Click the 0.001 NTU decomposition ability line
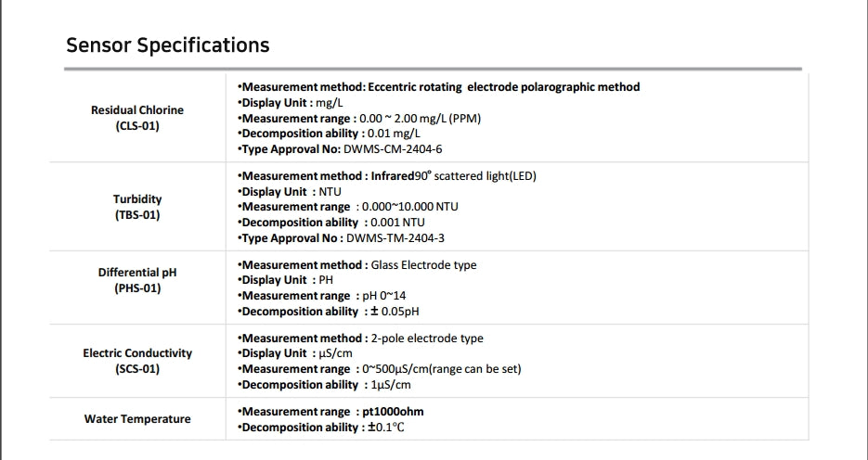 pos(331,223)
